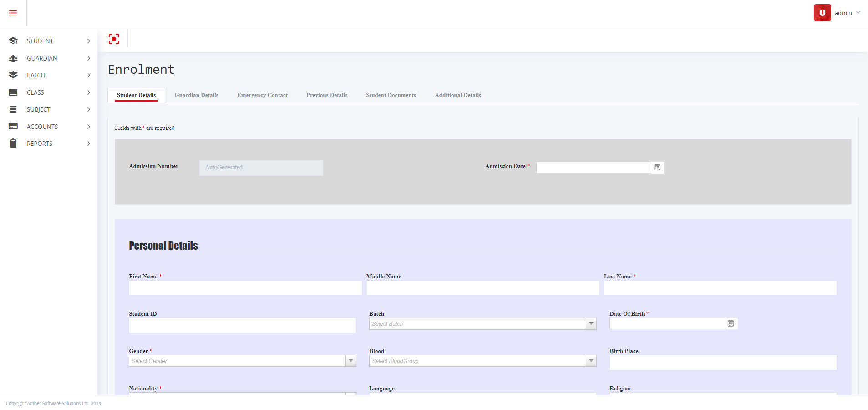Click the CLASS sidebar icon

point(13,92)
